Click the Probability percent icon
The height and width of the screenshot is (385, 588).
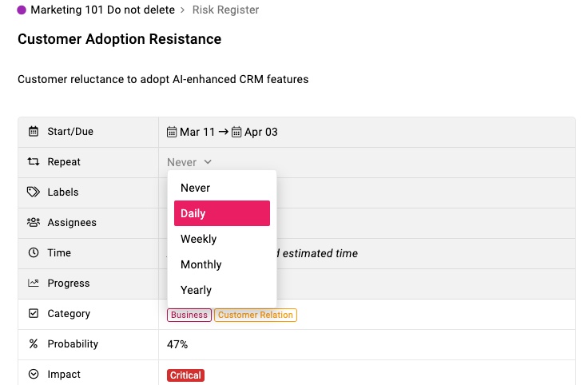[34, 344]
